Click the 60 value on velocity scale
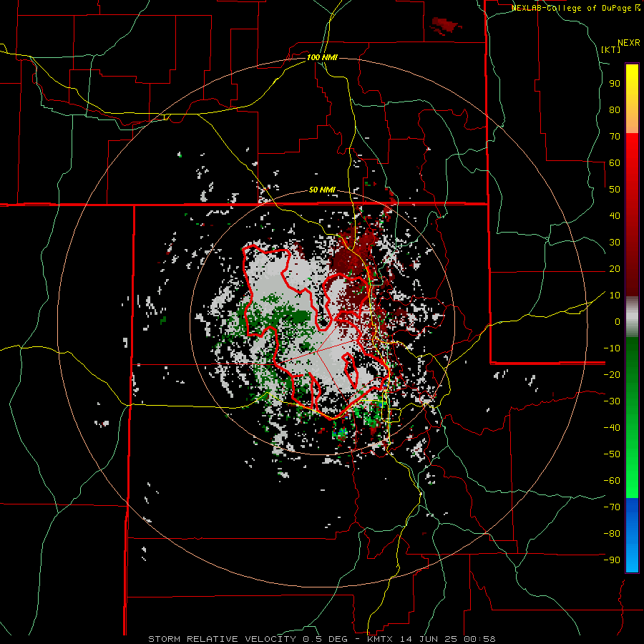The image size is (644, 644). (x=615, y=163)
